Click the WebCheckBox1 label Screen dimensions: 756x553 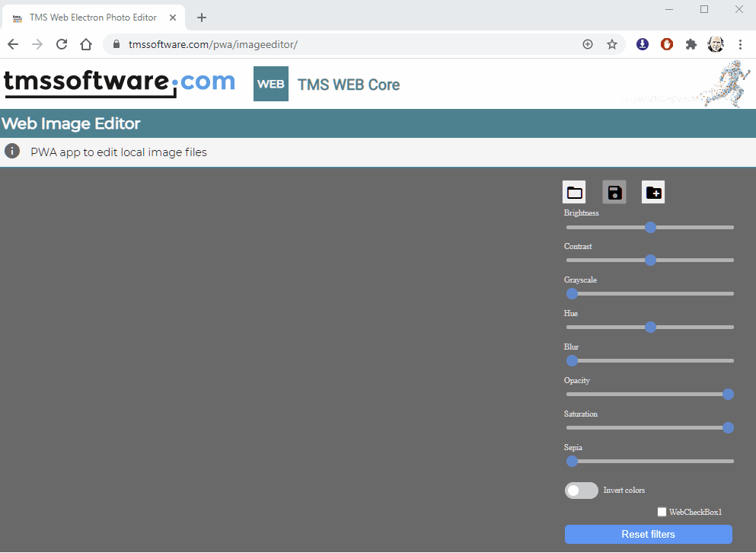[695, 512]
